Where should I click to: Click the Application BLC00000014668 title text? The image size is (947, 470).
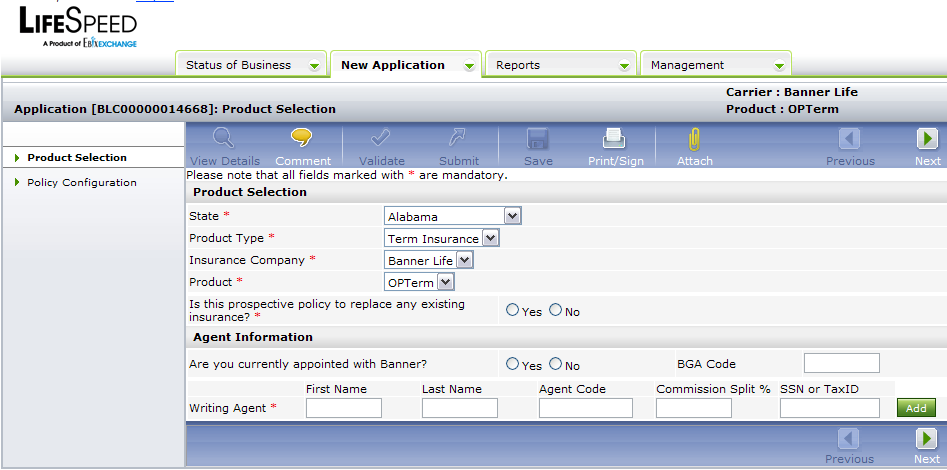[x=175, y=109]
